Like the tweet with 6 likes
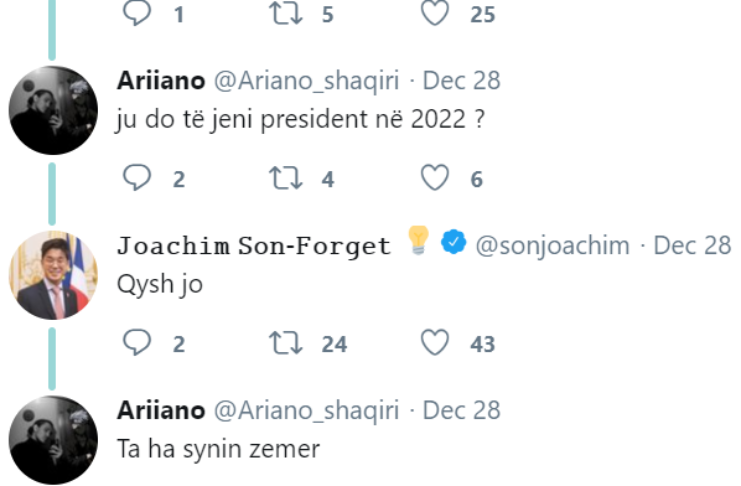 [433, 178]
